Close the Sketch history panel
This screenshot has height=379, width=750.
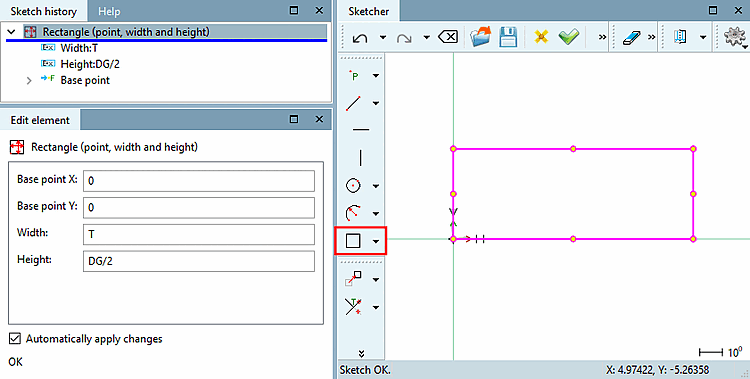(x=319, y=10)
